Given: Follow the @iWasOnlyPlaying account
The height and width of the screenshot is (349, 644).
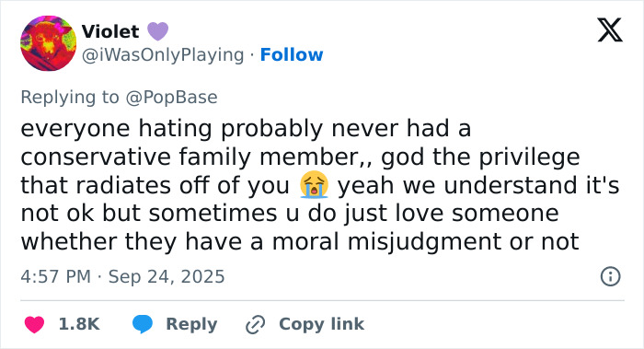Looking at the screenshot, I should 292,54.
